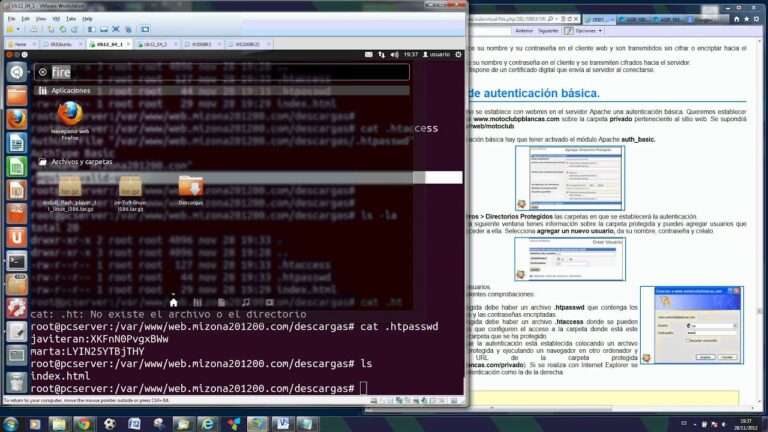Switch to the Music lens in Dash
This screenshot has width=768, height=432.
click(x=245, y=301)
